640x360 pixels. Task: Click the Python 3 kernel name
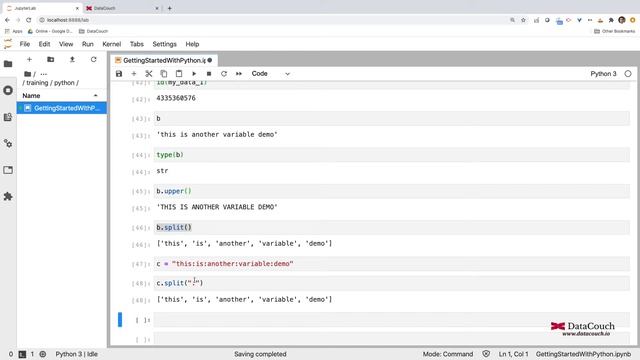[x=603, y=74]
